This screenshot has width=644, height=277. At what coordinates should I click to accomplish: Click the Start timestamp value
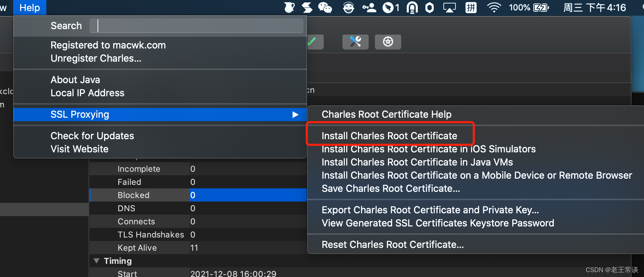pos(233,274)
